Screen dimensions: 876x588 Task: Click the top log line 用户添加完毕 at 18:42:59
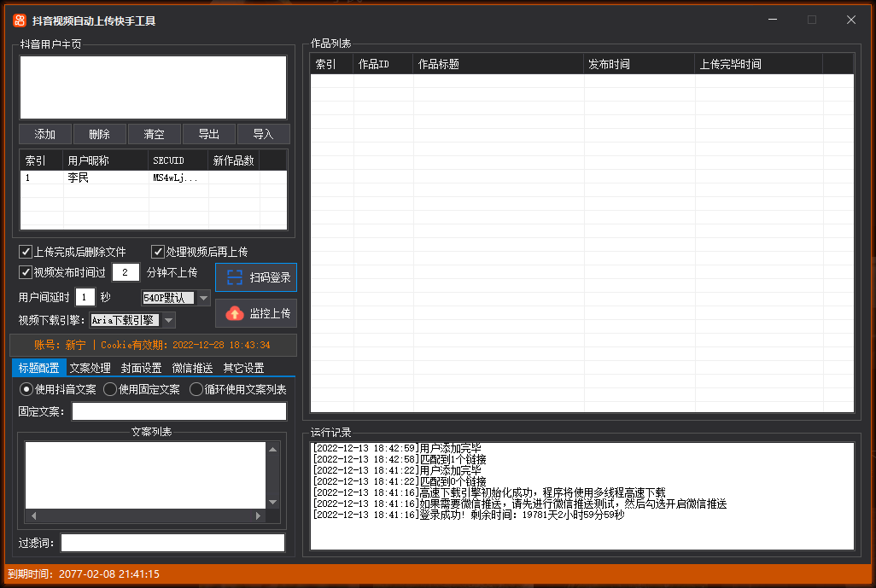tap(397, 448)
